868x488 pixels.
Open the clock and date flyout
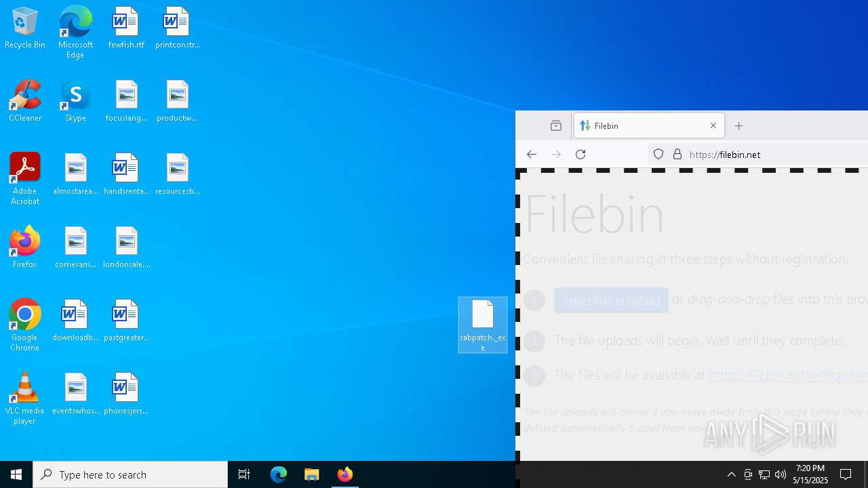pos(810,474)
